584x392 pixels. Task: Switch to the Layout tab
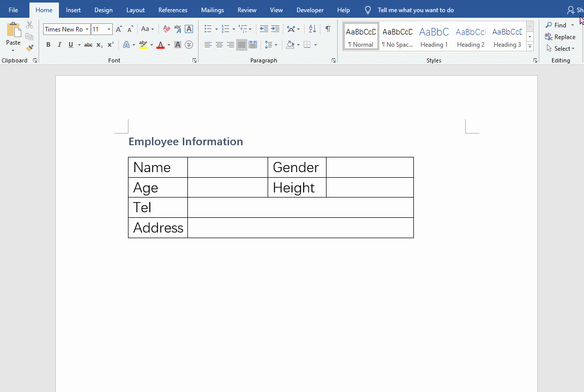[x=136, y=10]
